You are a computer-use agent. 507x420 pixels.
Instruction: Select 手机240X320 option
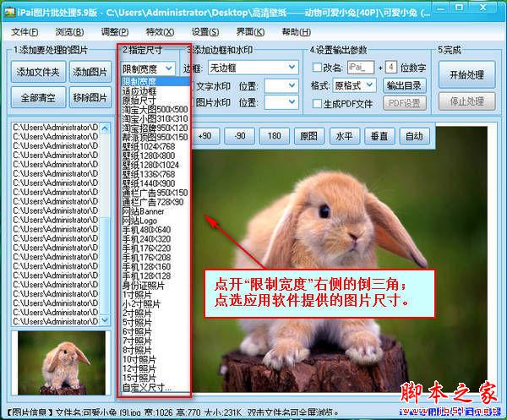[x=155, y=239]
